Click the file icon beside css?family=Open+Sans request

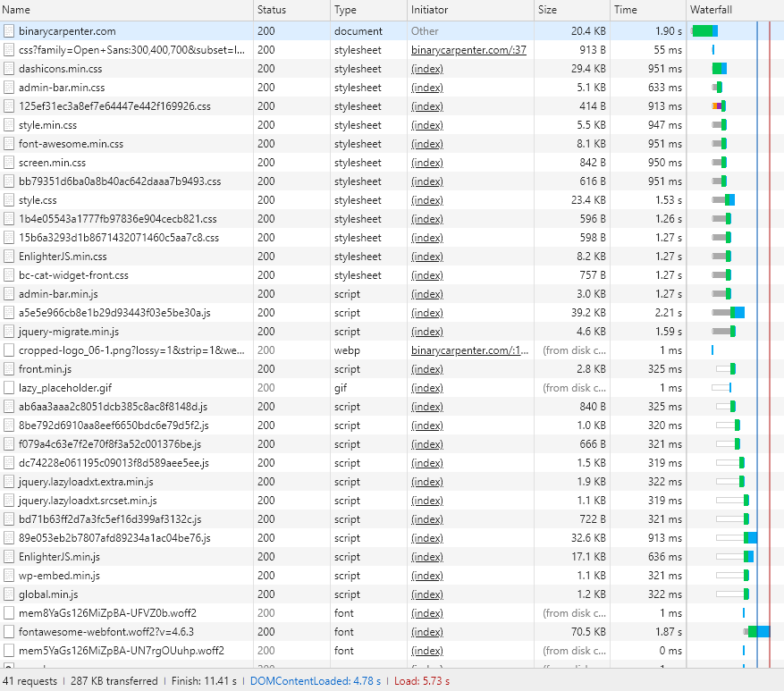coord(9,50)
